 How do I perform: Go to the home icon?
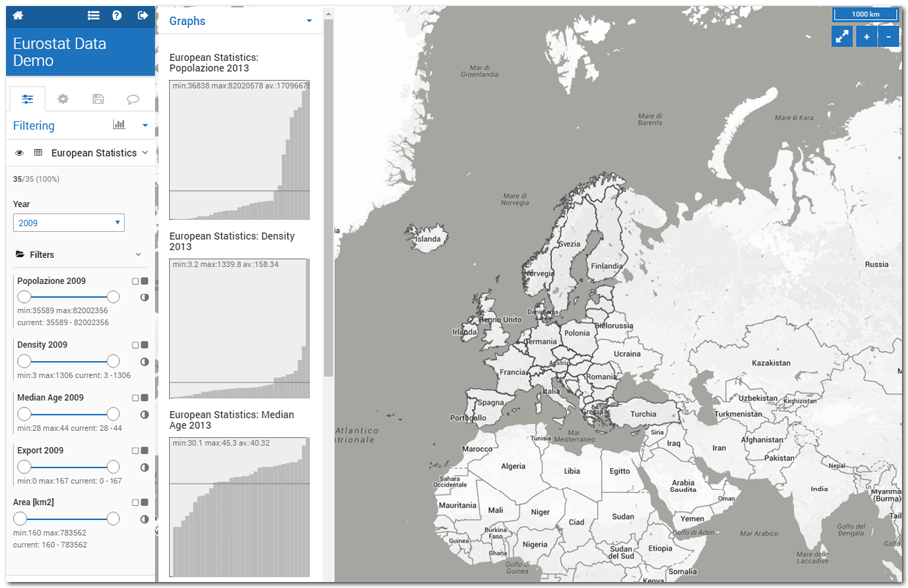(x=18, y=15)
